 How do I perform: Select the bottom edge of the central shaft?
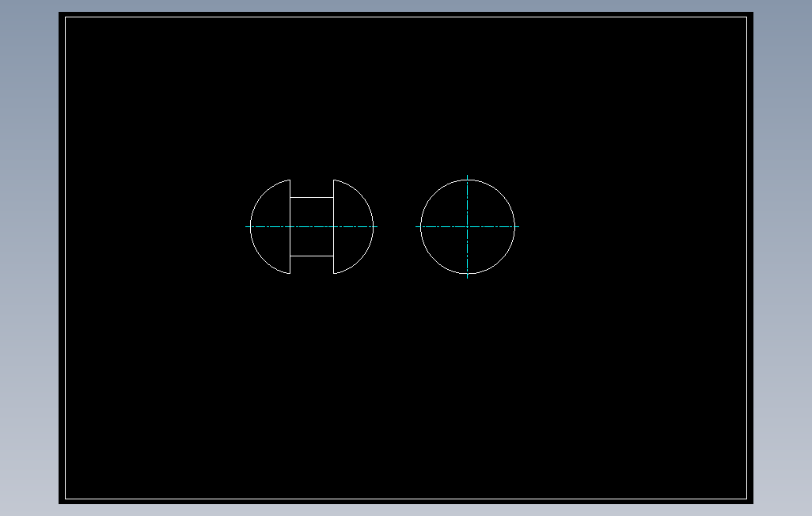click(x=312, y=256)
